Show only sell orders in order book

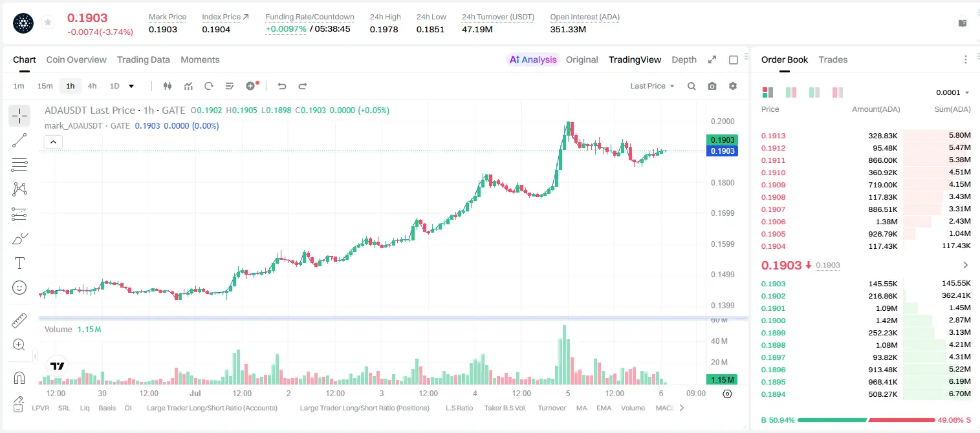click(838, 92)
